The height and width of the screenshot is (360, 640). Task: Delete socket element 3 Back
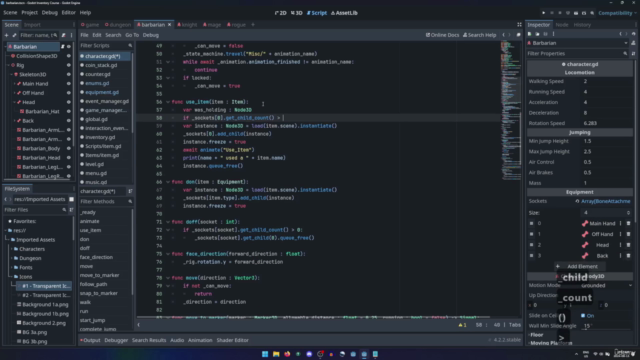click(x=628, y=256)
